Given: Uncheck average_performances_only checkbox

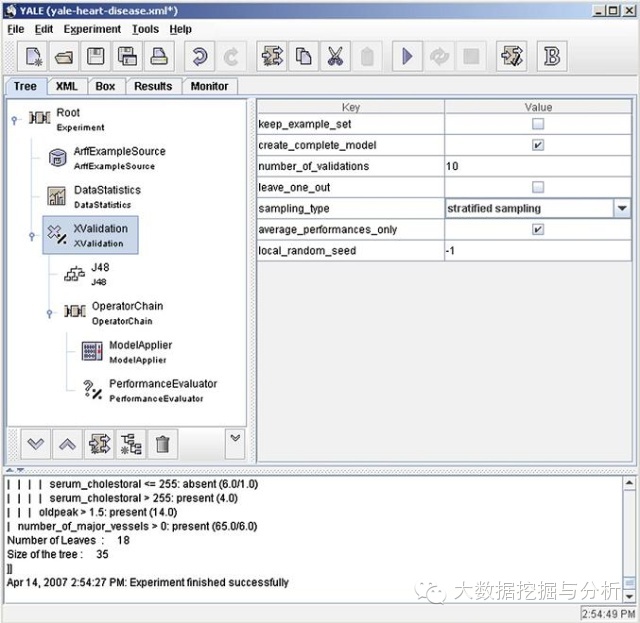Looking at the screenshot, I should click(538, 229).
